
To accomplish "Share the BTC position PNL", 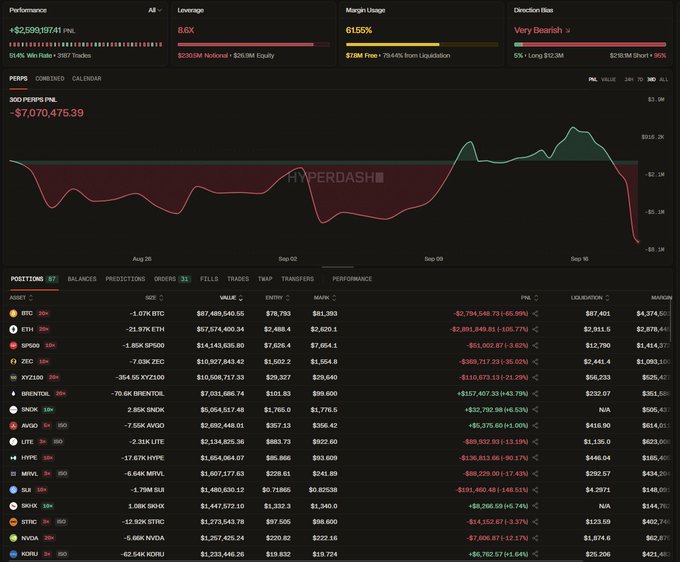I will (x=536, y=314).
